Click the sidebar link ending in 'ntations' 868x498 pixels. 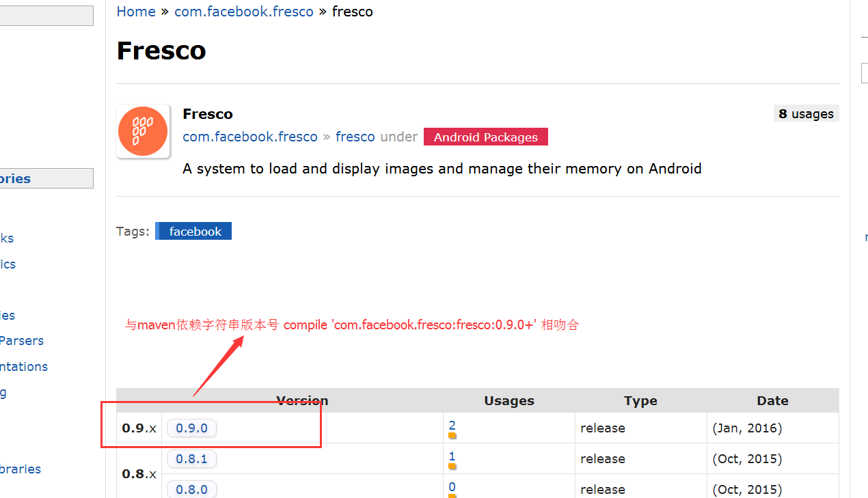click(24, 366)
